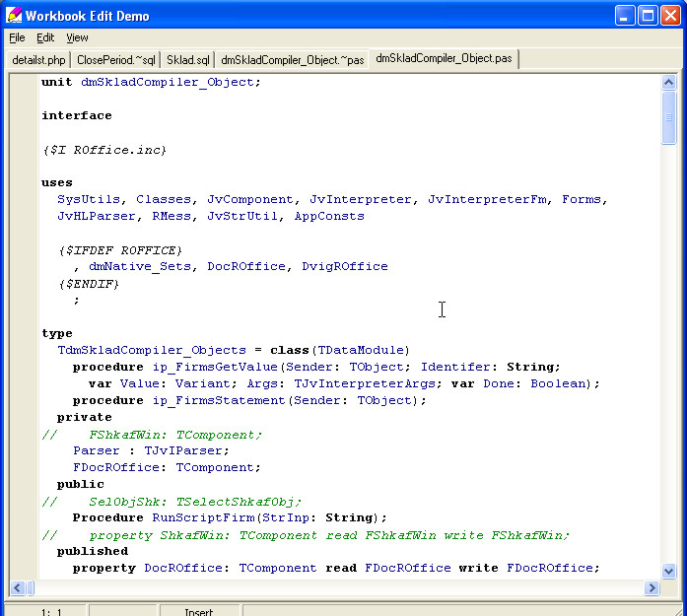The image size is (687, 616).
Task: Click the Insert mode status bar panel
Action: point(198,611)
